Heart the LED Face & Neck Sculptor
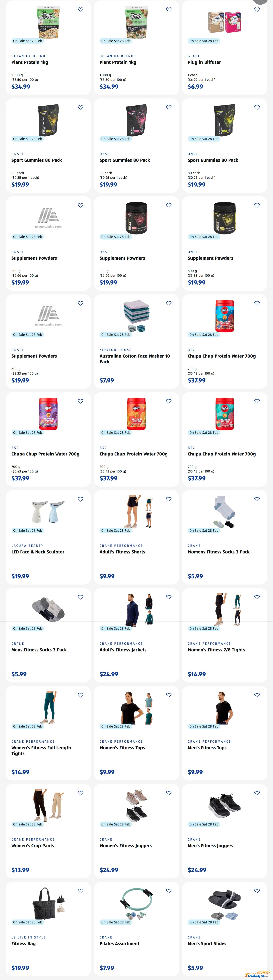This screenshot has width=273, height=980. pyautogui.click(x=81, y=499)
